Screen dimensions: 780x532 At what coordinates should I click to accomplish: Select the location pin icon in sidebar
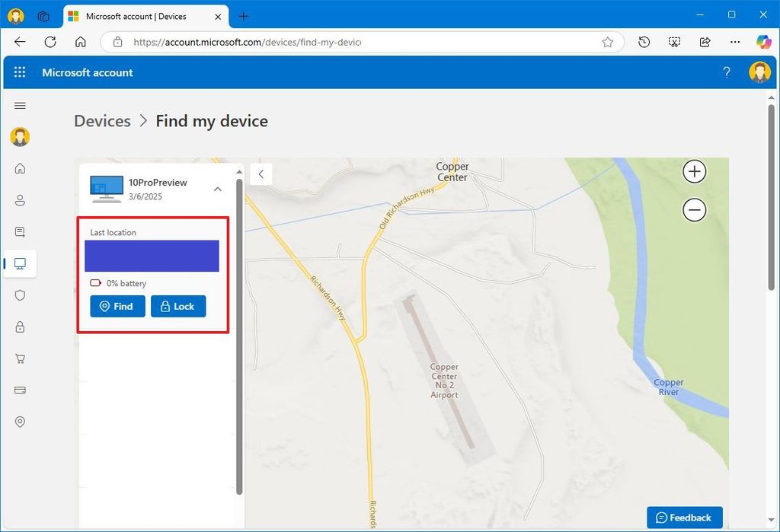(x=20, y=422)
